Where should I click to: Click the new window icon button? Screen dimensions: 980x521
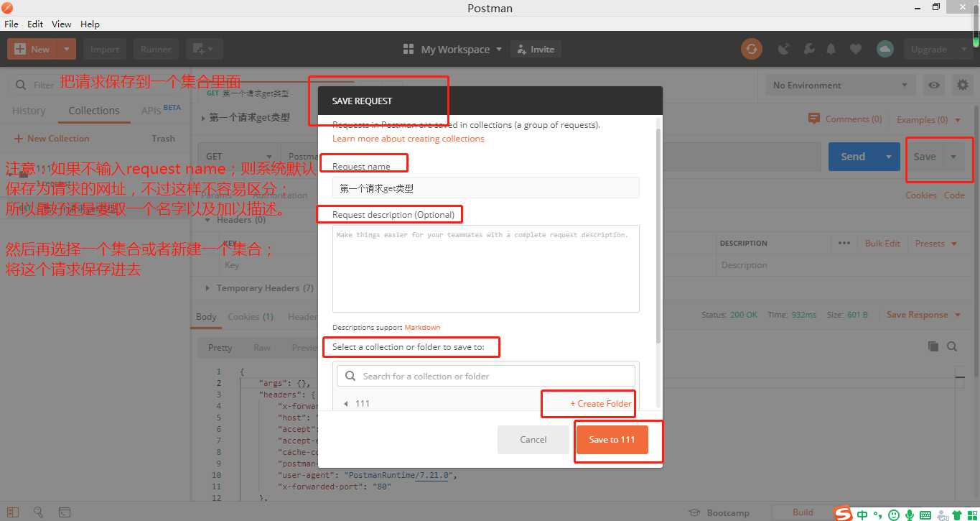205,49
